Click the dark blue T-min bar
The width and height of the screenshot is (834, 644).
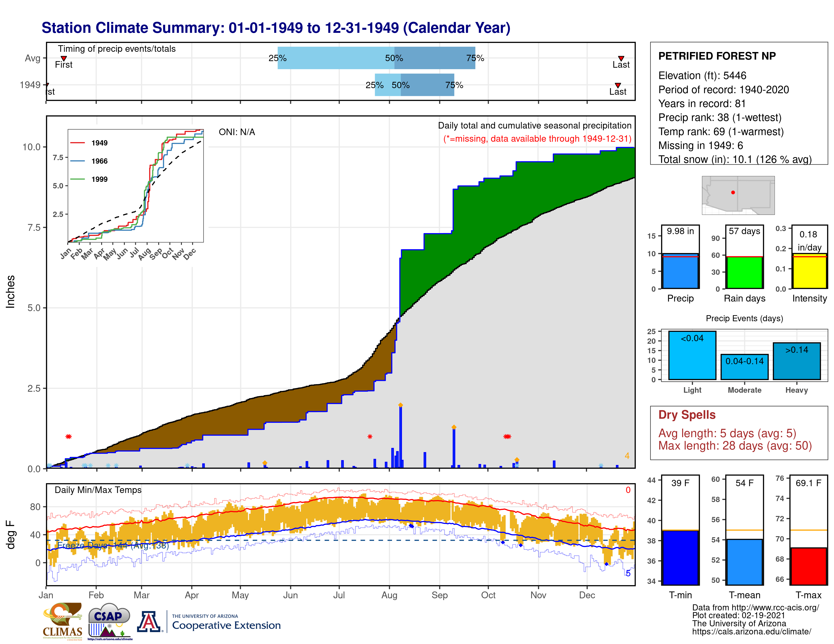click(680, 557)
